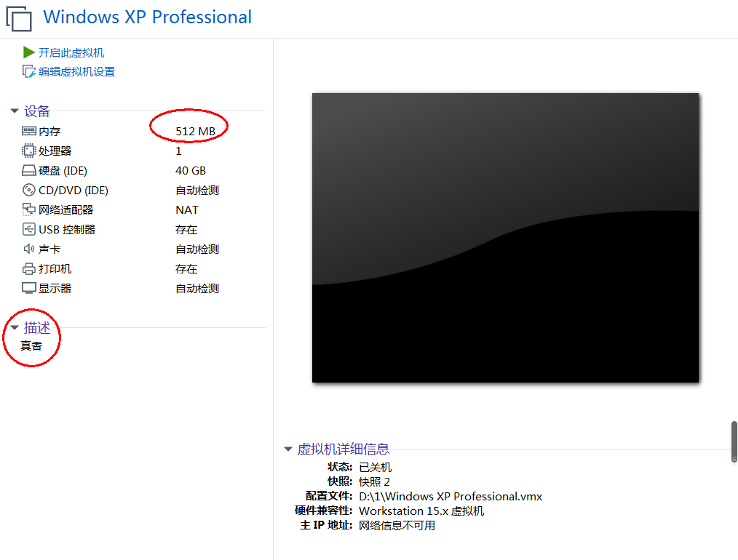Screen dimensions: 738x560
Task: Click the black virtual machine preview thumbnail
Action: [x=505, y=237]
